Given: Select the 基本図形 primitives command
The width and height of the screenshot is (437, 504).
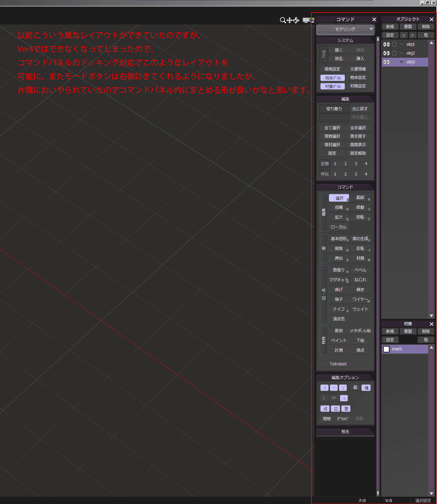Looking at the screenshot, I should coord(339,239).
